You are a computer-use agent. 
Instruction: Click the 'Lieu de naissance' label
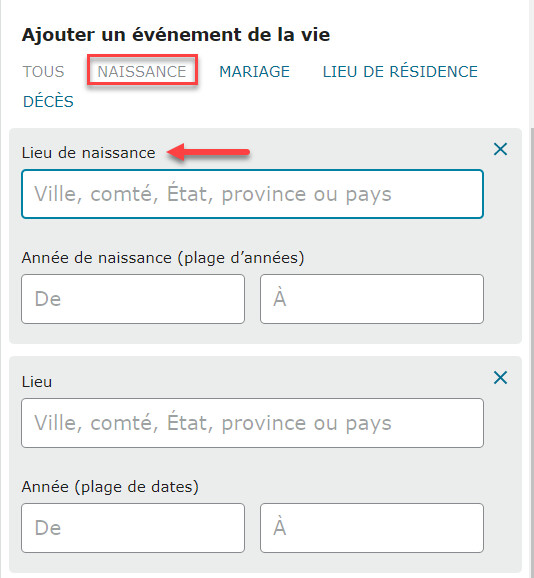point(88,153)
